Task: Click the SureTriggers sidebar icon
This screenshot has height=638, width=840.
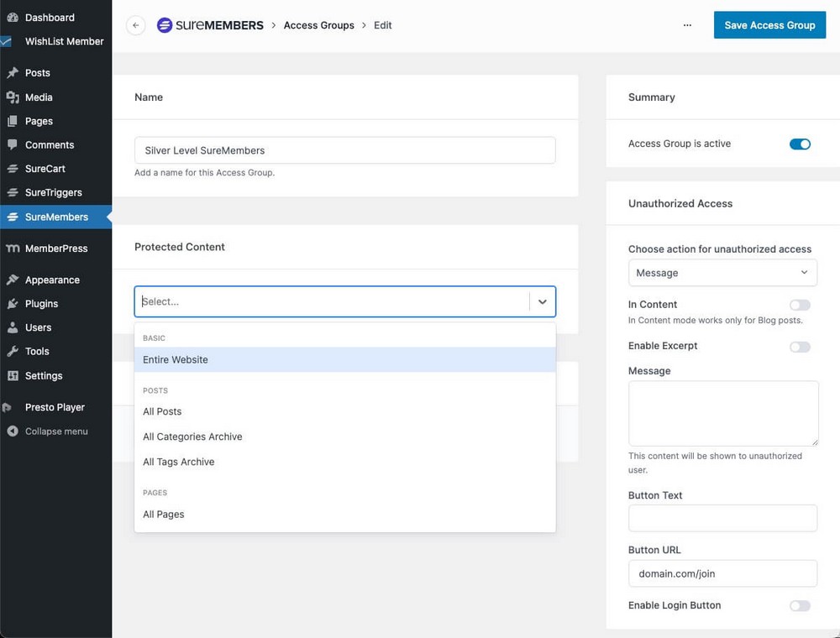Action: (13, 192)
